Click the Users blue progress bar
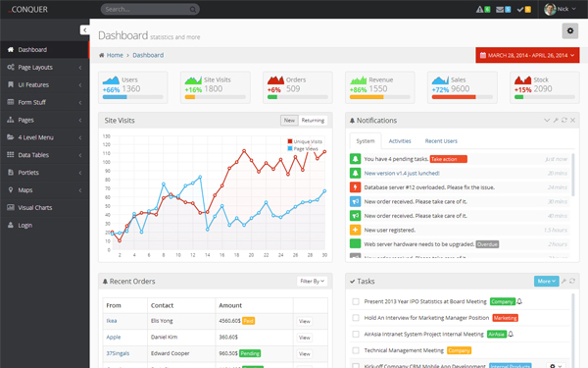This screenshot has height=368, width=588. pos(115,97)
